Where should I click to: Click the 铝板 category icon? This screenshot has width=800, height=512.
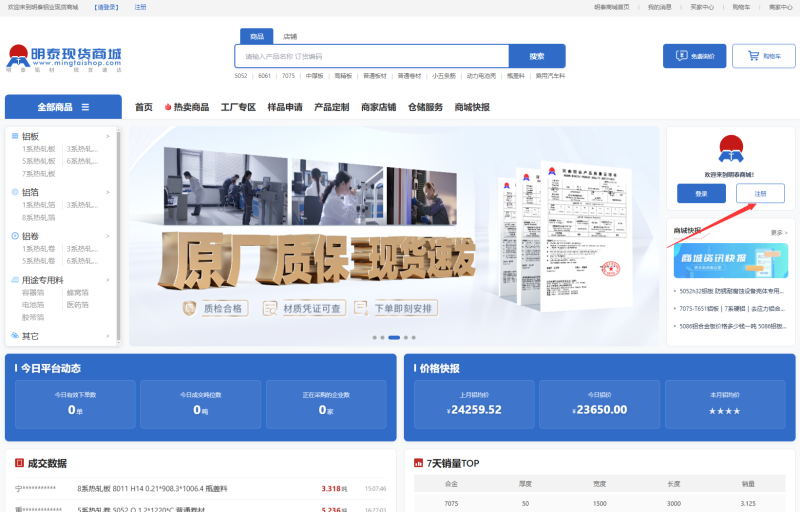click(15, 136)
